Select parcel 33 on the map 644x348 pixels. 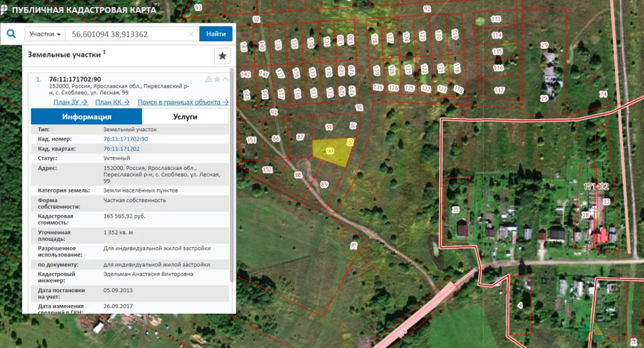click(606, 202)
